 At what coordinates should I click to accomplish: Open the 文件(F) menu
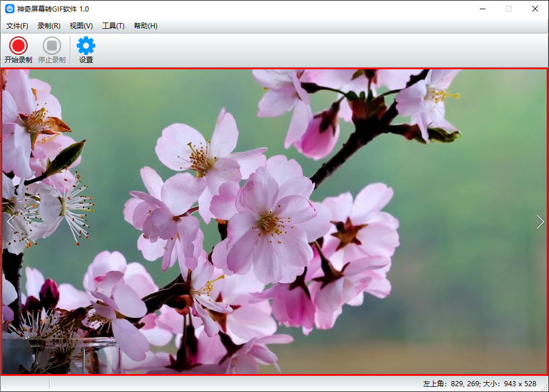[x=17, y=26]
